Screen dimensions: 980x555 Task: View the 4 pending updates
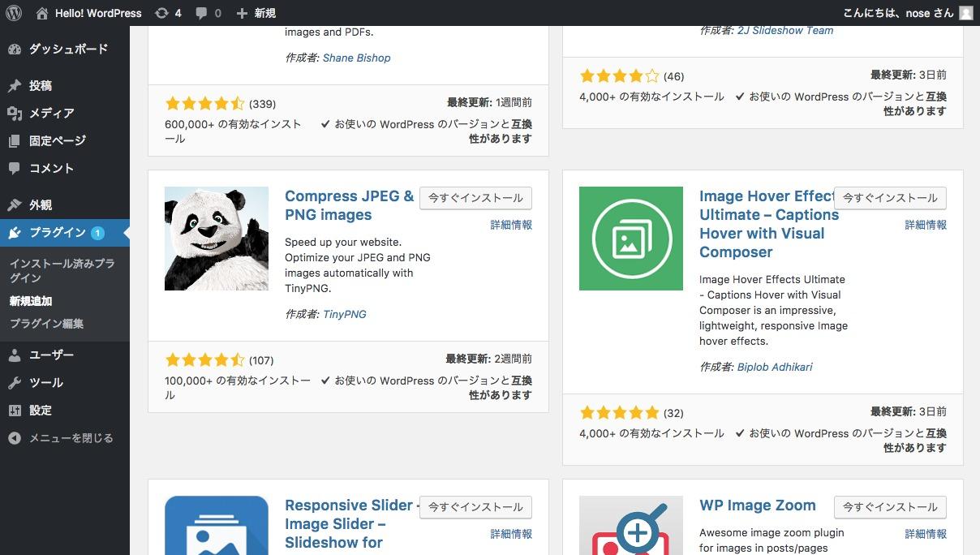[168, 13]
